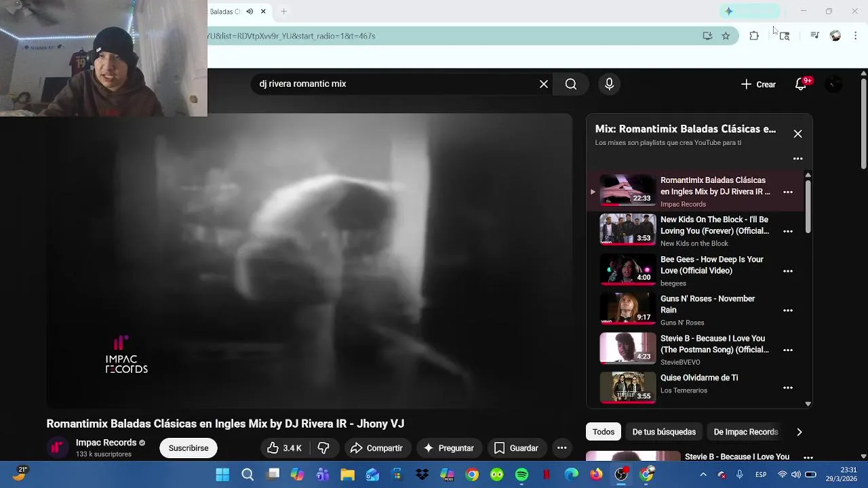The height and width of the screenshot is (488, 868).
Task: Select De tus búsquedas filter chip
Action: coord(664,432)
